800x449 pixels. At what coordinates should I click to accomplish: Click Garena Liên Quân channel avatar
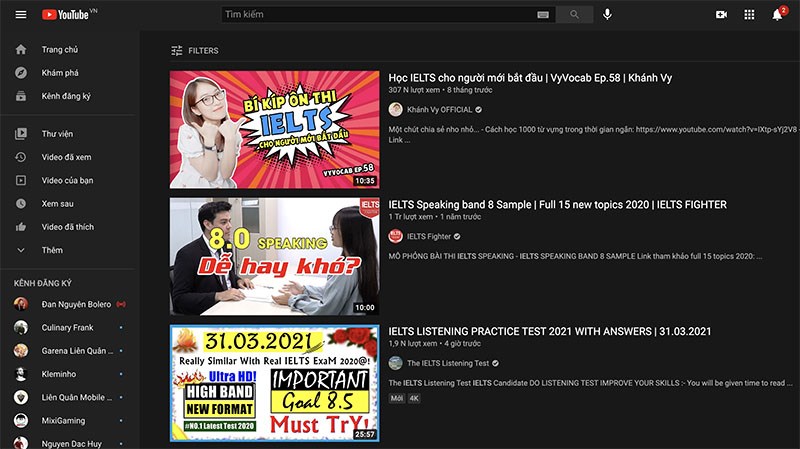[21, 351]
